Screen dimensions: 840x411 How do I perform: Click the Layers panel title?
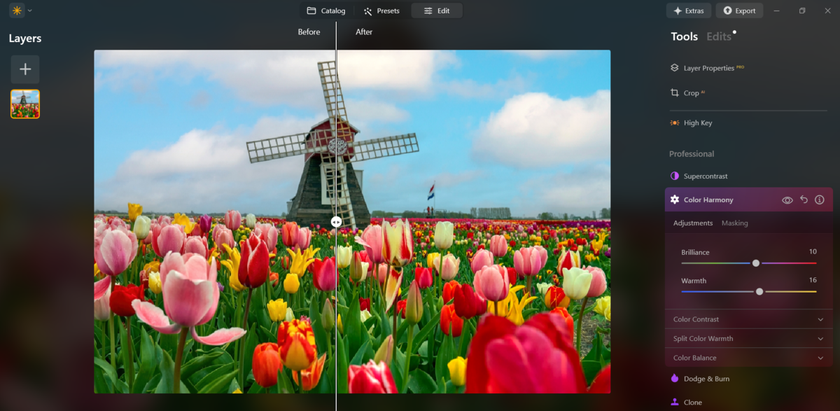click(25, 39)
